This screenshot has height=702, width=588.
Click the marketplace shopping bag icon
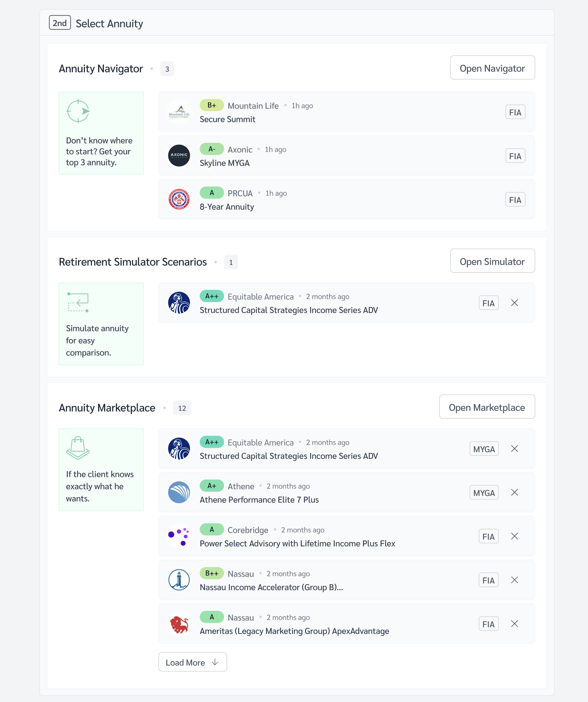coord(78,448)
